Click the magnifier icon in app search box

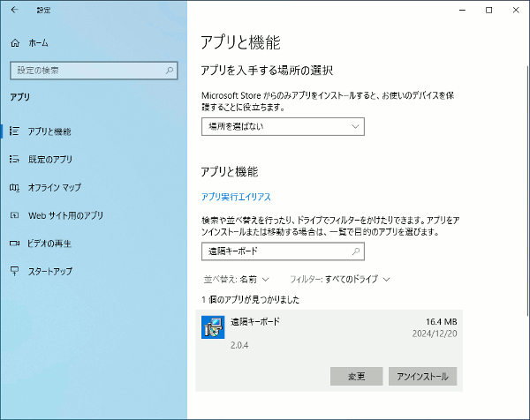355,251
